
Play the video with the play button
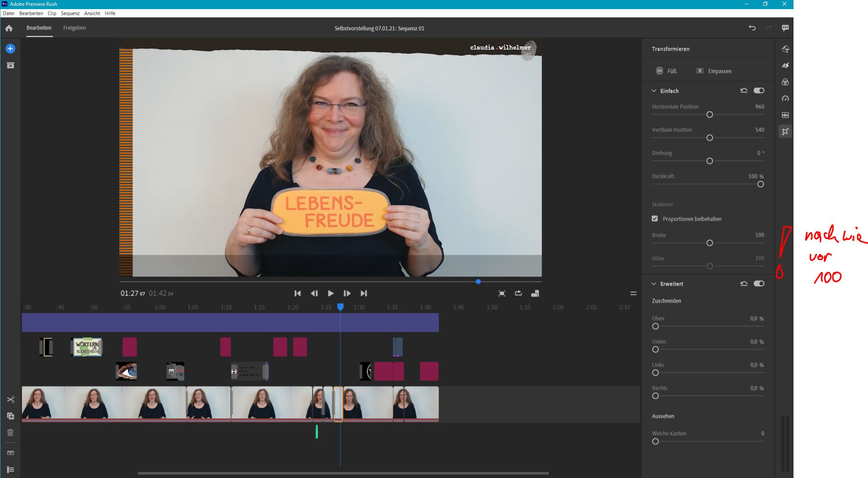tap(331, 293)
